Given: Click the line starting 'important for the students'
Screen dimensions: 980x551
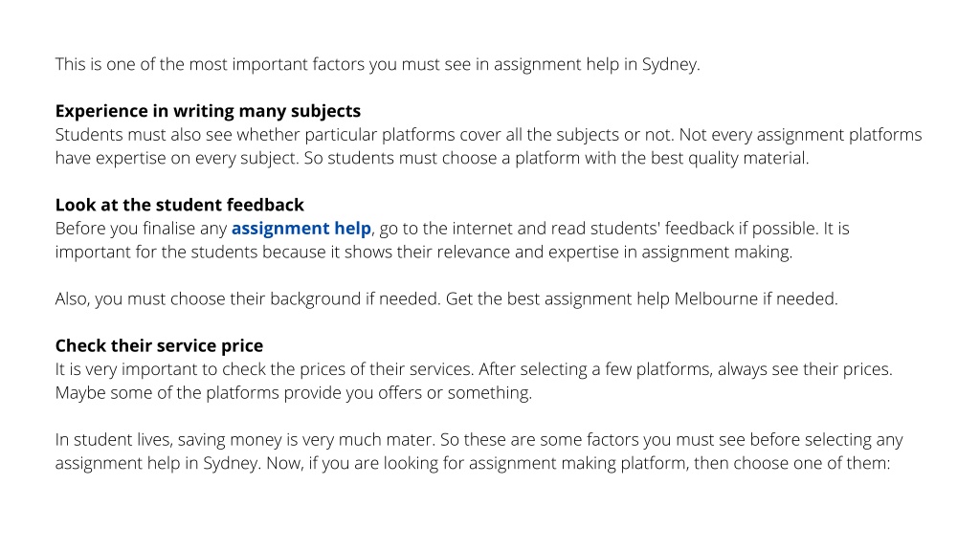Looking at the screenshot, I should pos(424,252).
